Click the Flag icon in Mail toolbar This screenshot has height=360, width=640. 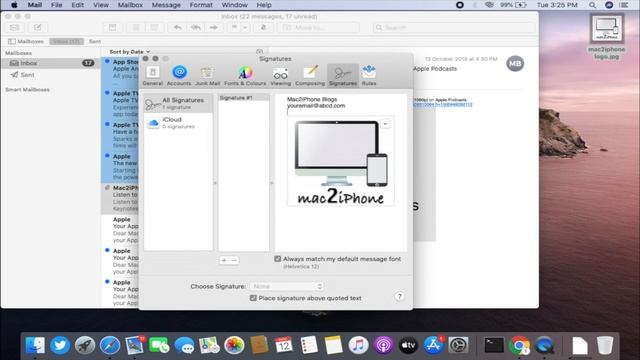pos(234,27)
